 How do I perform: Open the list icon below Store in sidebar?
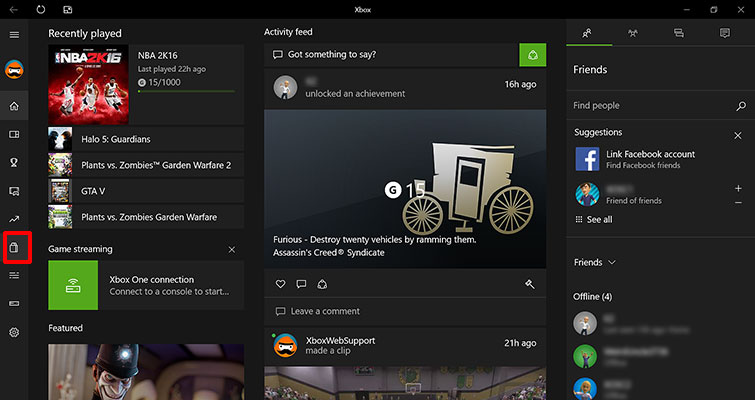tap(14, 275)
